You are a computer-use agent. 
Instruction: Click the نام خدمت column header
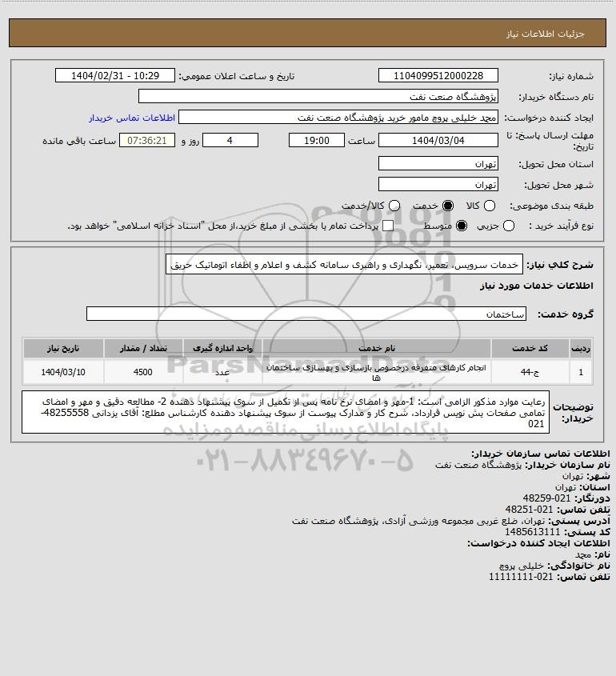(376, 348)
